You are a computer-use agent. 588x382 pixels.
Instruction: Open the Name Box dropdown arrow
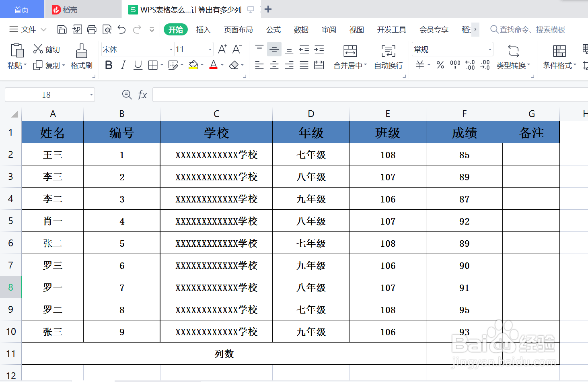click(91, 95)
